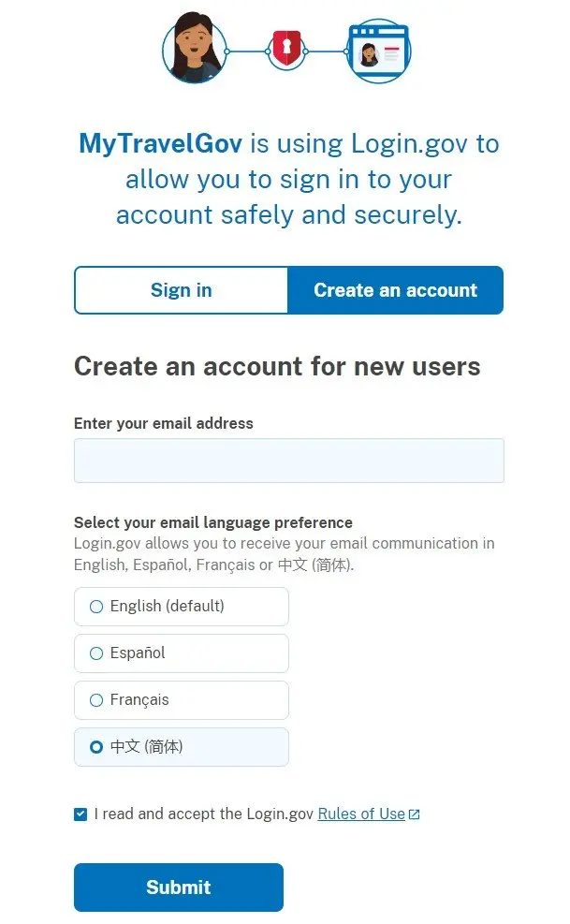The image size is (570, 924).
Task: Click the Create an account for new users heading
Action: click(277, 367)
